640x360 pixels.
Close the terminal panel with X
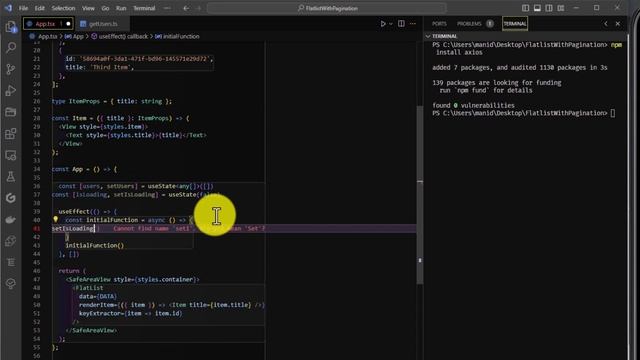tap(618, 24)
